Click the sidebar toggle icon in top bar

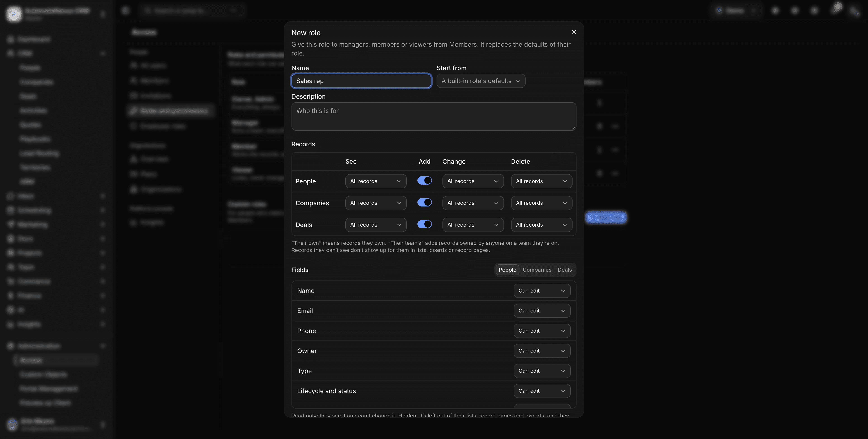(126, 10)
